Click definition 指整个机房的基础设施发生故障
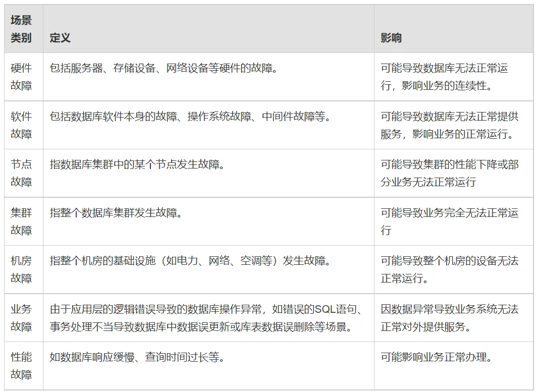Image resolution: width=538 pixels, height=392 pixels. pyautogui.click(x=190, y=261)
